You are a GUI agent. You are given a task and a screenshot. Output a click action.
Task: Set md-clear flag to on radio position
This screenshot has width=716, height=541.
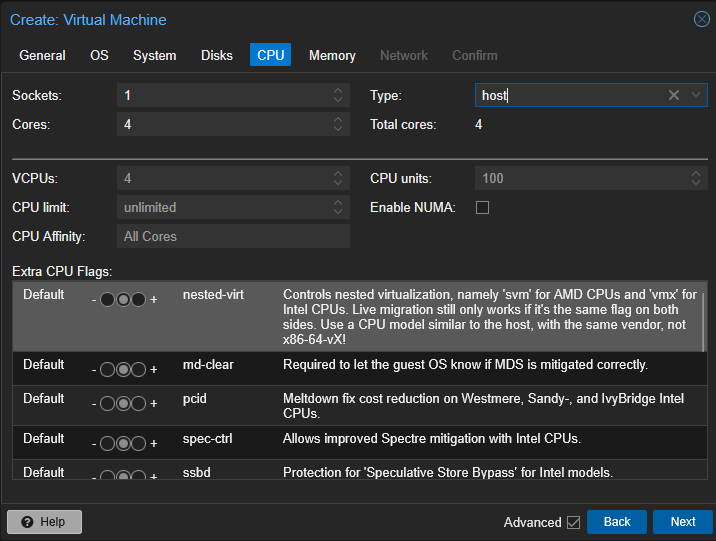click(x=139, y=371)
